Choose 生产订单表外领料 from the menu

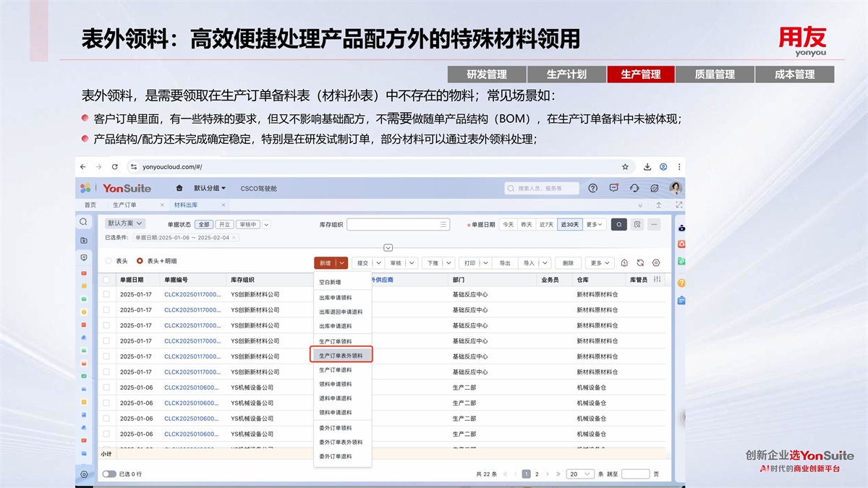[x=341, y=356]
